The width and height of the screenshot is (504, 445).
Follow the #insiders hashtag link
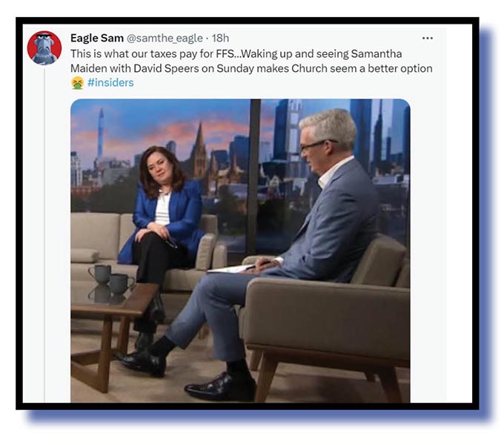coord(110,82)
